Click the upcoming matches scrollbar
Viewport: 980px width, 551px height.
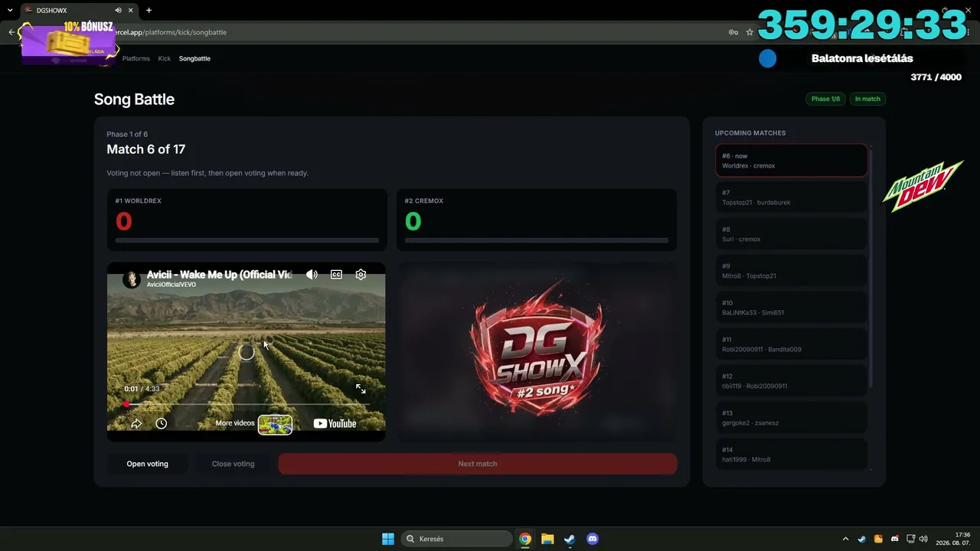pos(871,268)
